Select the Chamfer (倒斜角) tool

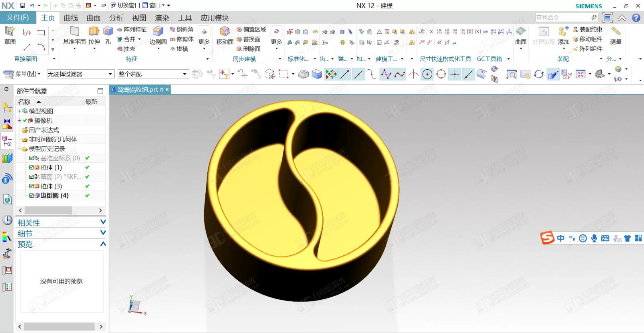[x=182, y=29]
